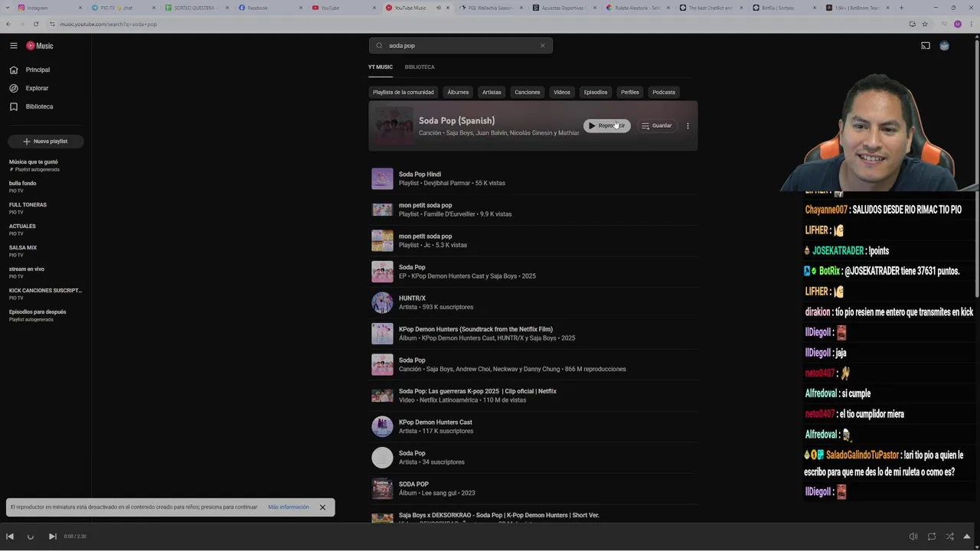Expand the player page arrow
This screenshot has width=980, height=551.
pyautogui.click(x=968, y=536)
